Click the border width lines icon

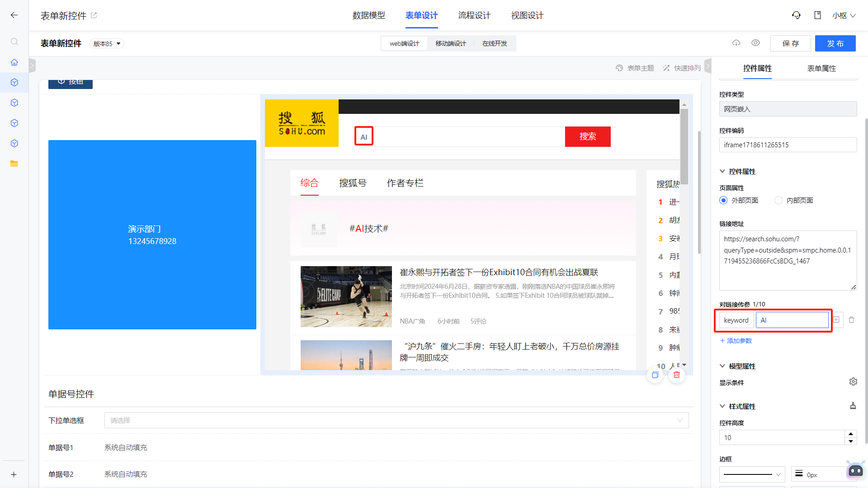tap(799, 474)
